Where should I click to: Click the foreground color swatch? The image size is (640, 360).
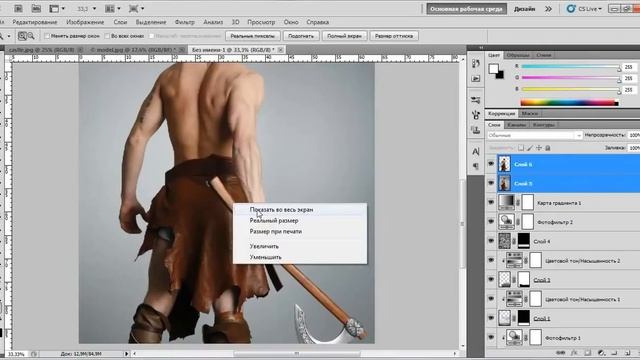point(493,69)
